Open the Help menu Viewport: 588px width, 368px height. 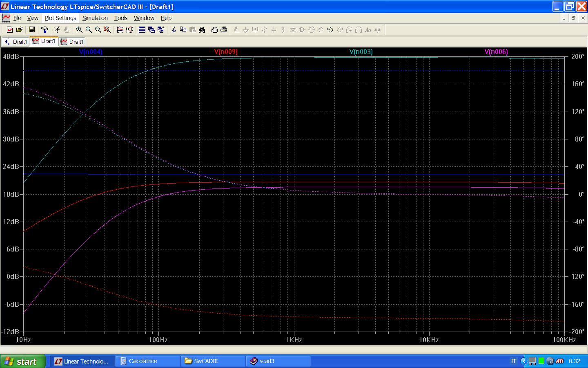166,18
